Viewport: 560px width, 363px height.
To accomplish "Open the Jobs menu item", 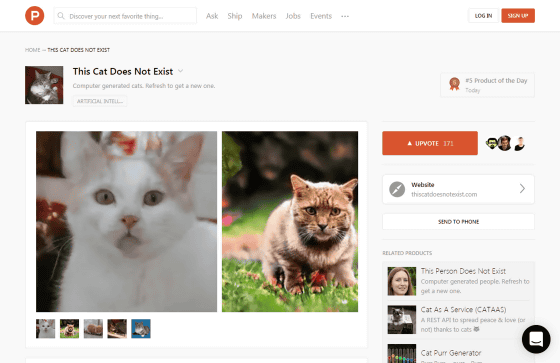I will 293,16.
